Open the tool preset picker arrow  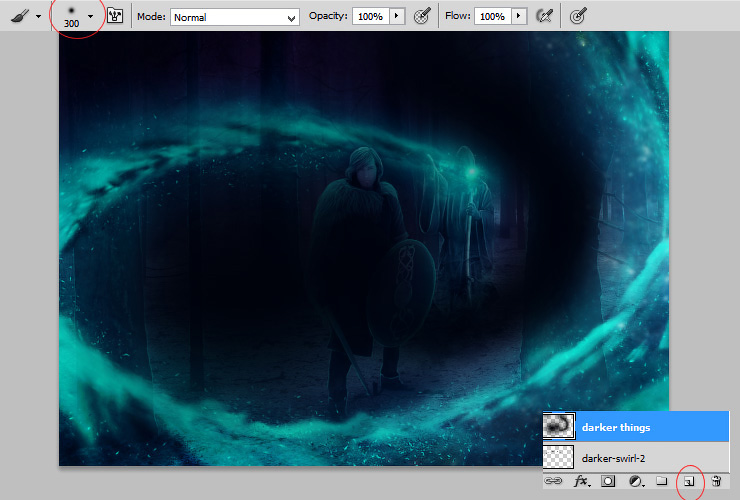pyautogui.click(x=39, y=17)
